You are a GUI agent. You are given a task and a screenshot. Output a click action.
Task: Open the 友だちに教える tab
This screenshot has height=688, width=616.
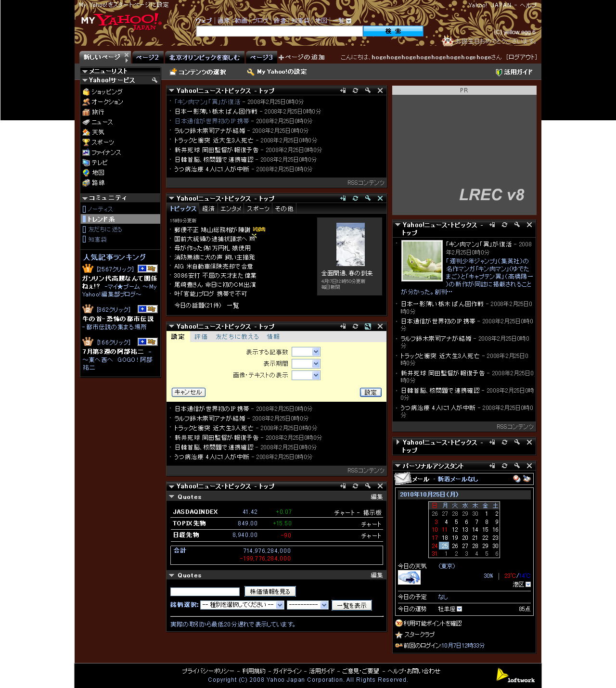click(237, 337)
